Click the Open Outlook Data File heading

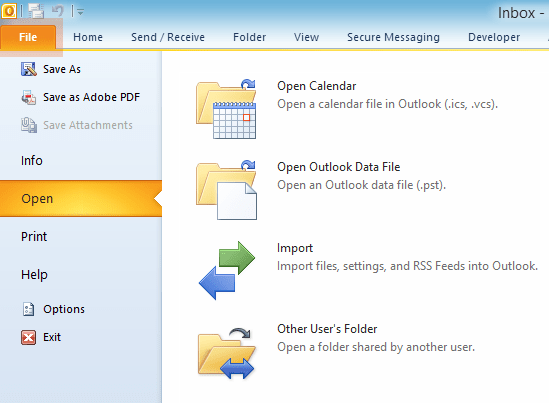coord(339,167)
